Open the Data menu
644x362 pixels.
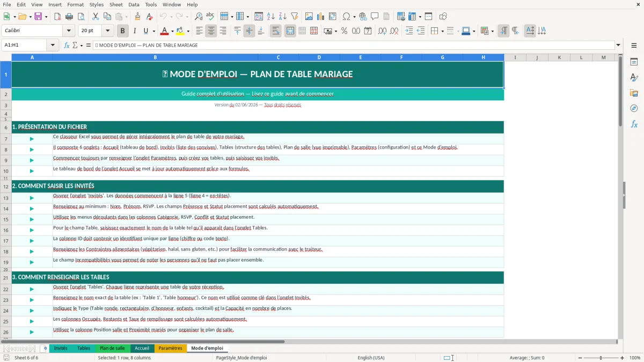click(x=134, y=4)
